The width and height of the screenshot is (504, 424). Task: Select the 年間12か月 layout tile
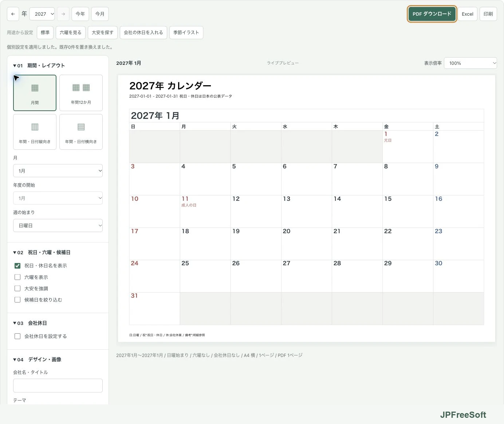click(81, 93)
